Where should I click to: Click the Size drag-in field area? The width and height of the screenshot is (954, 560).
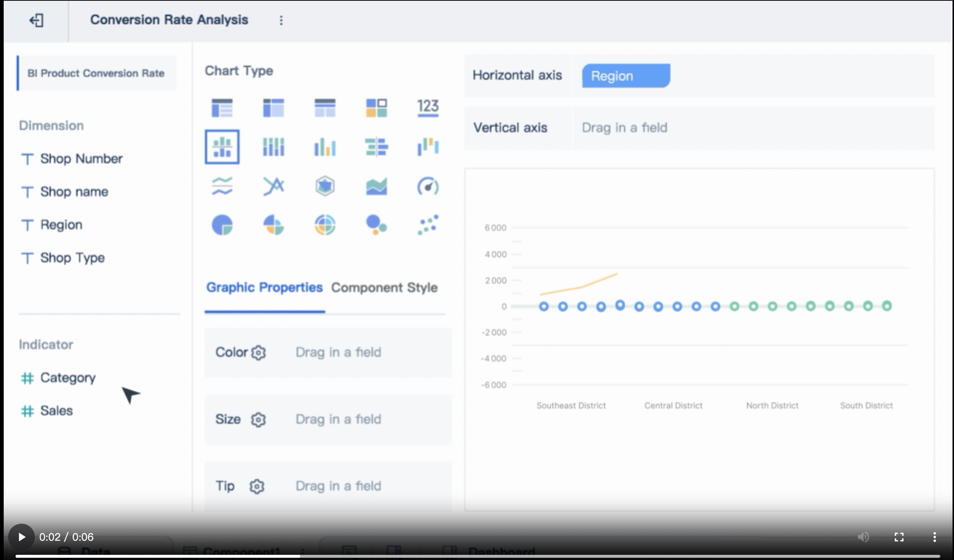338,419
